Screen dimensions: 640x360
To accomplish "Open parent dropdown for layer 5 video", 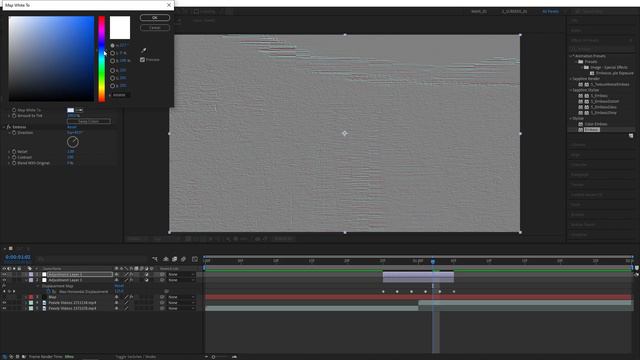I will coord(181,309).
